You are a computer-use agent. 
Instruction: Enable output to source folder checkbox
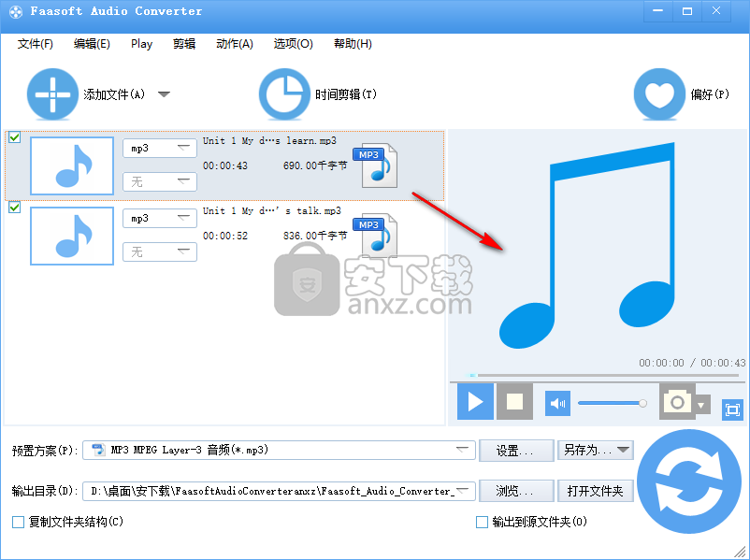tap(483, 522)
